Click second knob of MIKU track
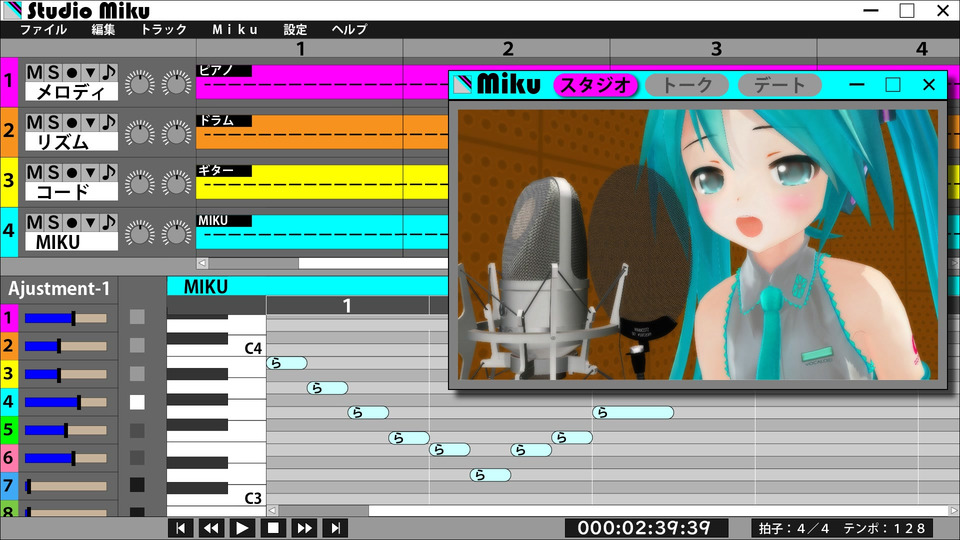The width and height of the screenshot is (960, 540). 176,233
